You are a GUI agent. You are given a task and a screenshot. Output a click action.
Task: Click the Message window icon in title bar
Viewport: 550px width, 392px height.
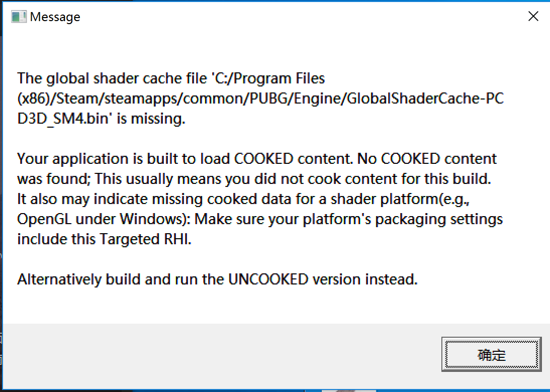[x=19, y=17]
